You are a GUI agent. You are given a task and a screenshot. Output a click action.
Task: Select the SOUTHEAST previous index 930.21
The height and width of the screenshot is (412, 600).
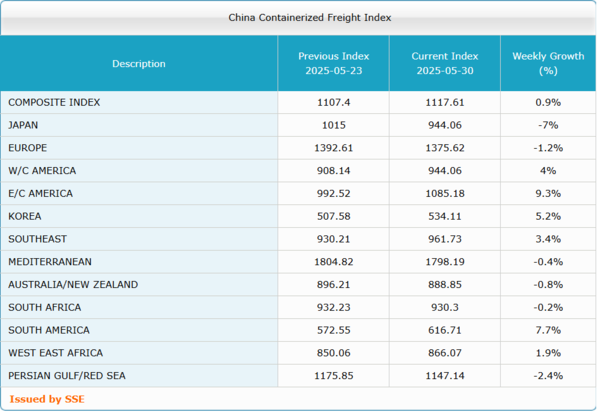333,239
